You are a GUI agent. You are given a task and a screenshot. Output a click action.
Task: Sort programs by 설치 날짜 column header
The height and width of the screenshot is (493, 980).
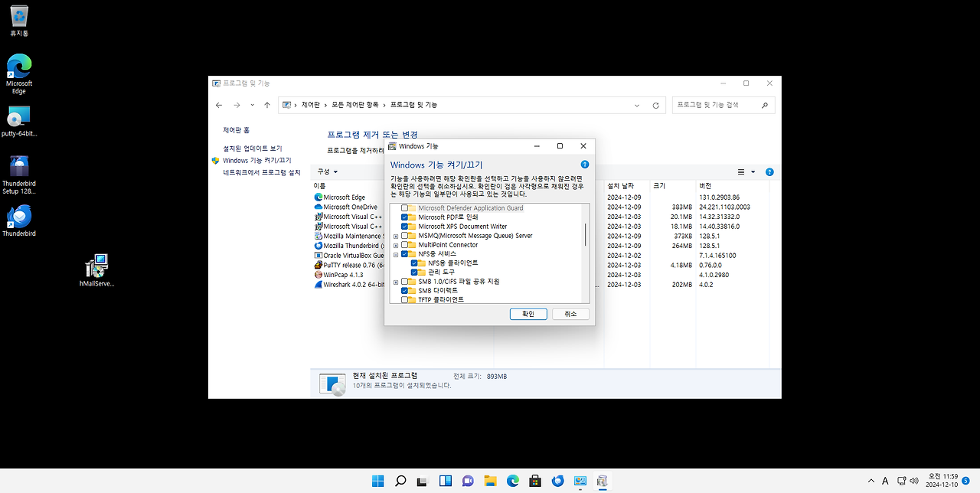click(x=627, y=186)
